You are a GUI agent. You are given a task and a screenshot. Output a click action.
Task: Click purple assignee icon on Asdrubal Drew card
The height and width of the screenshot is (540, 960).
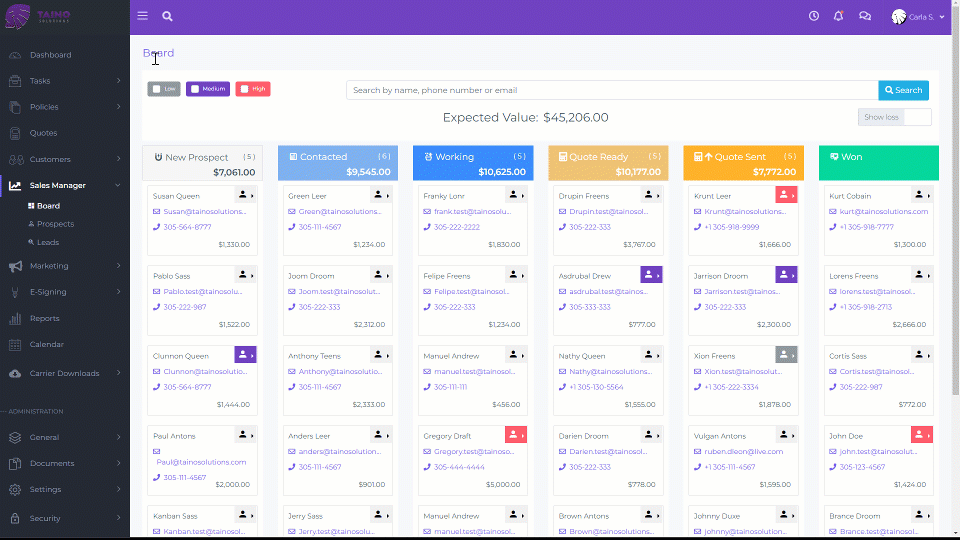click(x=651, y=275)
